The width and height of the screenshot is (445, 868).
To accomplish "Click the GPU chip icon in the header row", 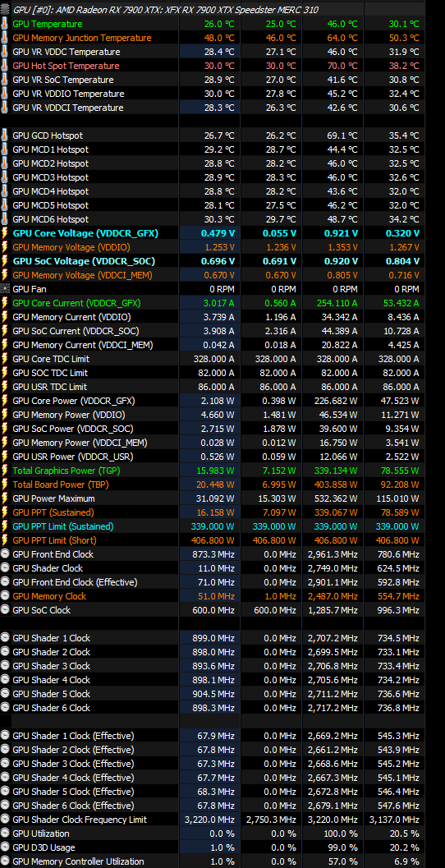I will 6,10.
